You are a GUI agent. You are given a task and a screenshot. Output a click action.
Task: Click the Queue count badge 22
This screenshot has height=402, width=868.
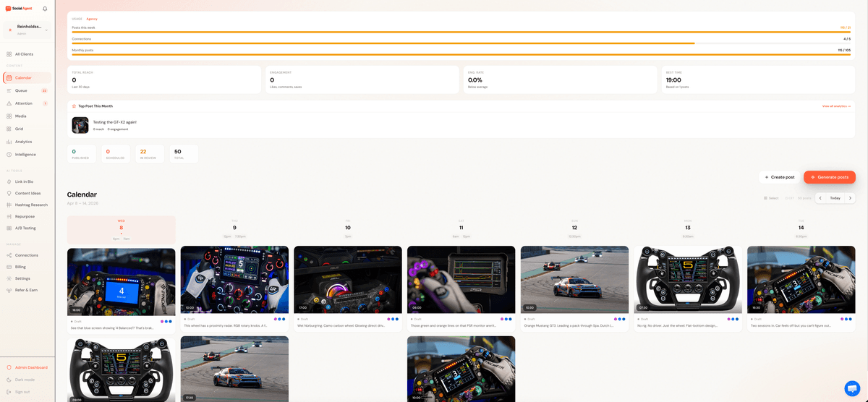click(x=44, y=90)
